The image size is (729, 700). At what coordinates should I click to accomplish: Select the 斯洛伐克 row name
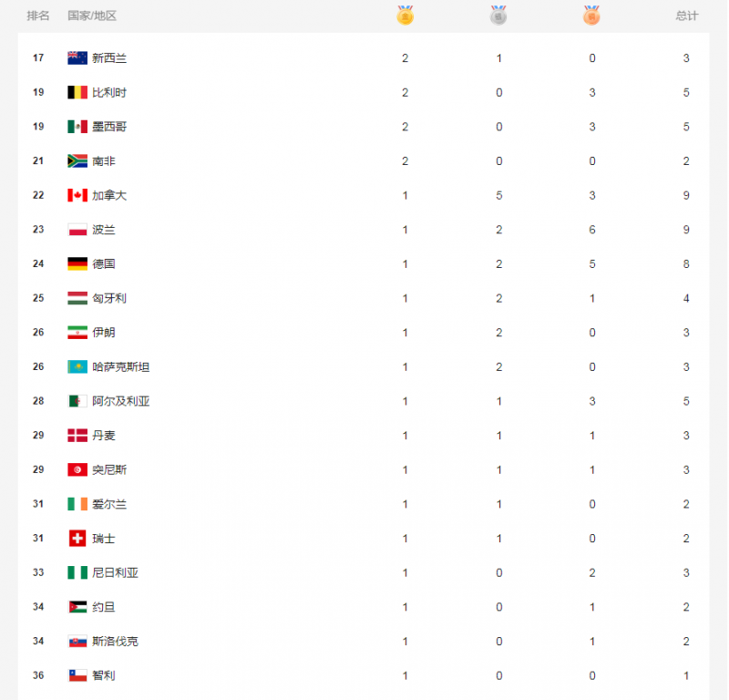point(116,641)
